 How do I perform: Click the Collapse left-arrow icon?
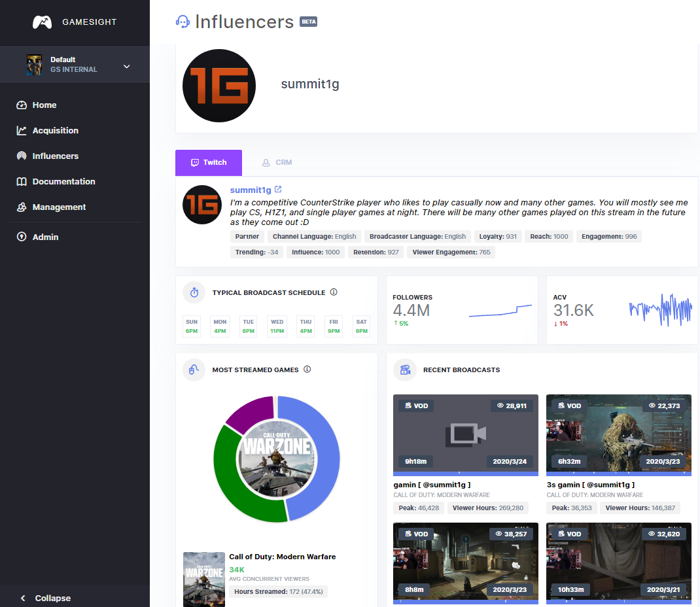coord(23,598)
